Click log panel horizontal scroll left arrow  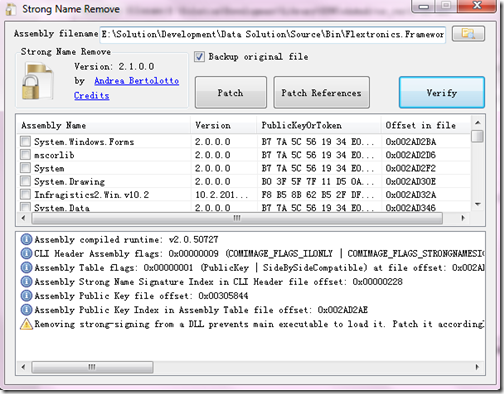point(23,367)
